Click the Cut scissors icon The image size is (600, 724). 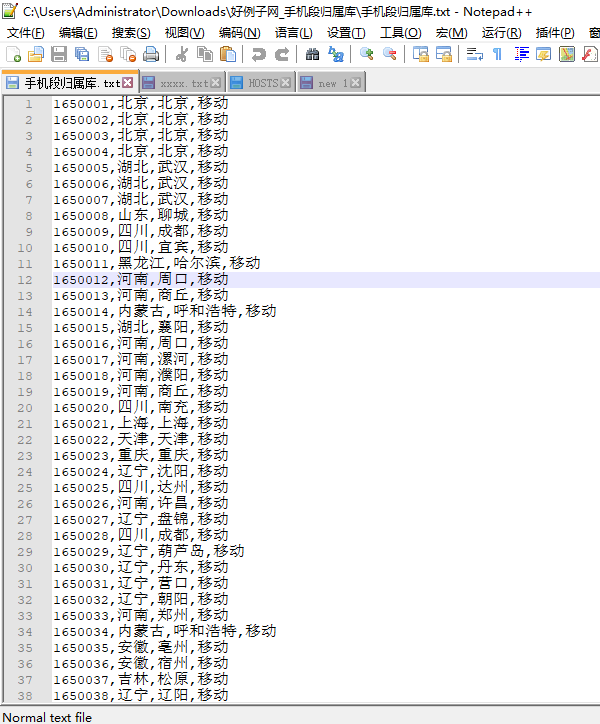[x=182, y=54]
